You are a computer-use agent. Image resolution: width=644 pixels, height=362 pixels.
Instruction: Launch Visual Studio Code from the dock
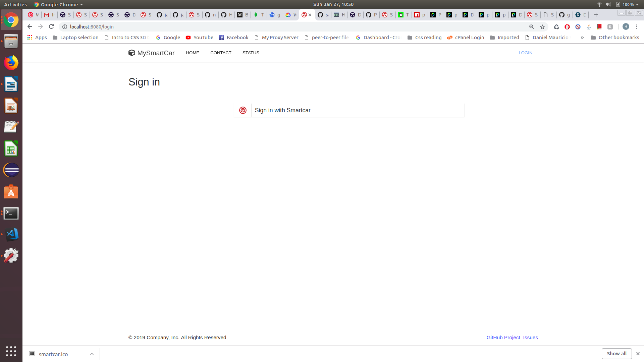(11, 234)
